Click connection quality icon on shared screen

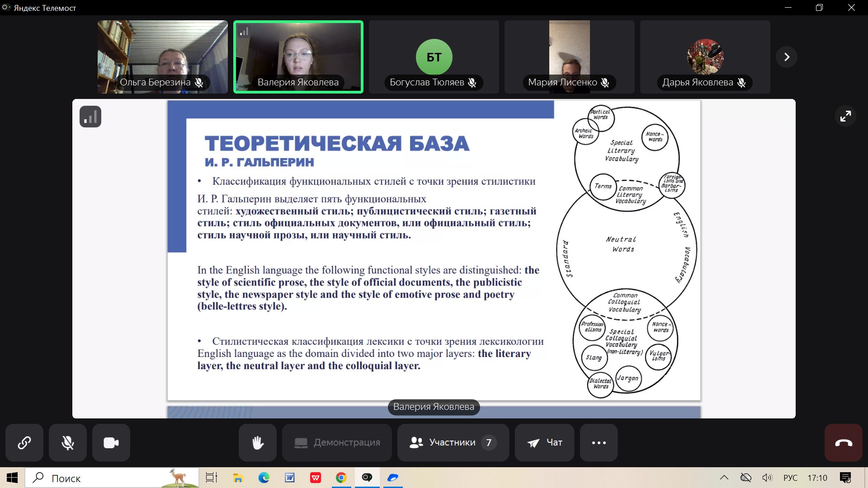click(90, 117)
